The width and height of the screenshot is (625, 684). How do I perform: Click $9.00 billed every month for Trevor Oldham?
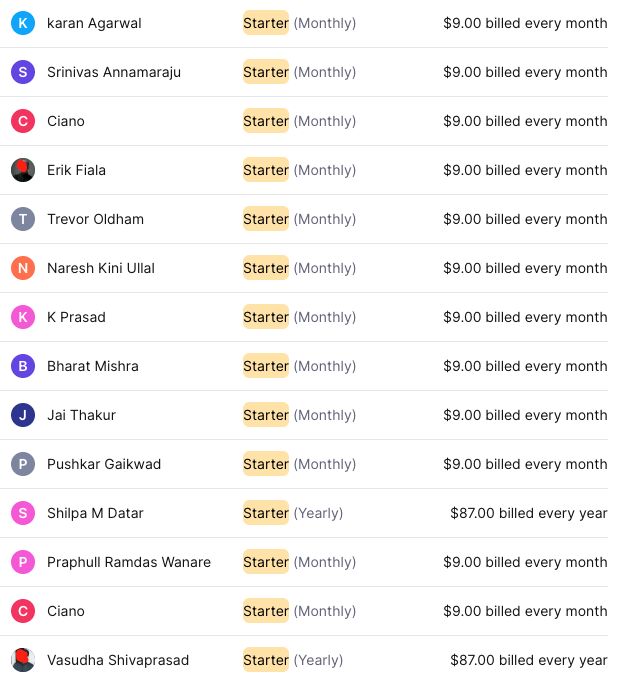pos(525,219)
